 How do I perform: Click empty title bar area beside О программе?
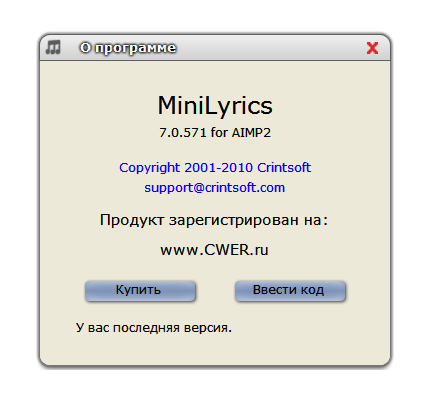270,48
